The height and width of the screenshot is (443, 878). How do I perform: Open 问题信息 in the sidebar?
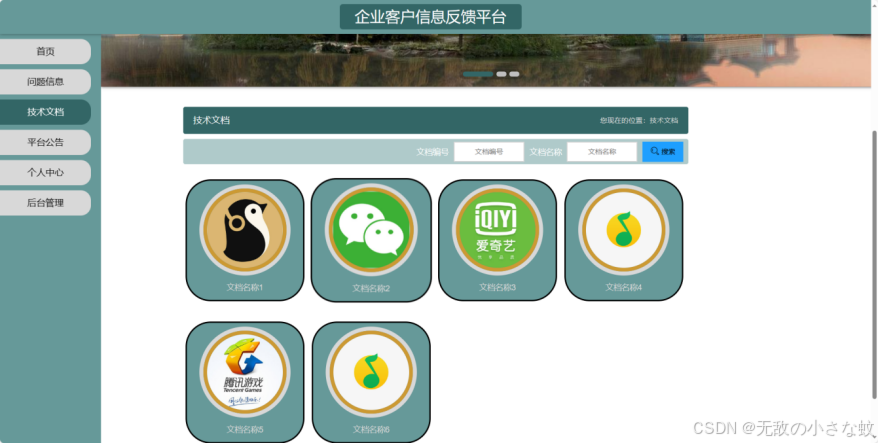[45, 82]
